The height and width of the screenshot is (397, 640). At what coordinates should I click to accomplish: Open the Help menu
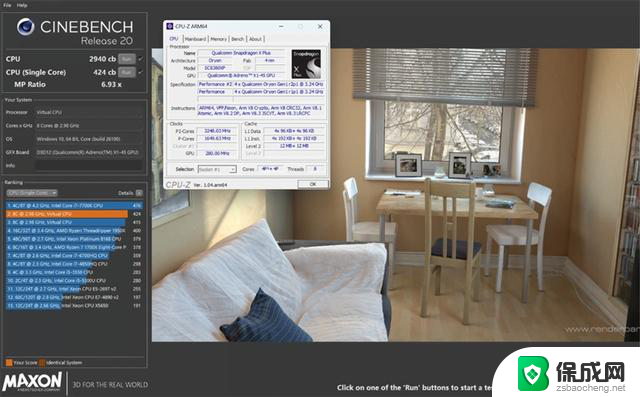[x=22, y=5]
